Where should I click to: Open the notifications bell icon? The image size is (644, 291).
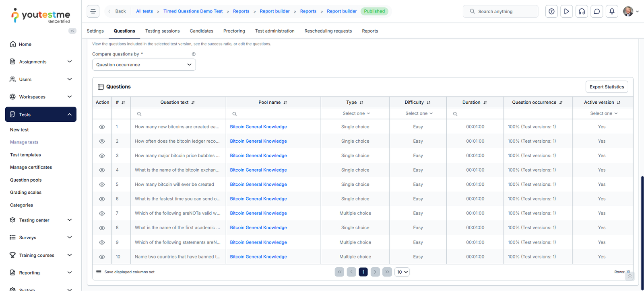(612, 11)
